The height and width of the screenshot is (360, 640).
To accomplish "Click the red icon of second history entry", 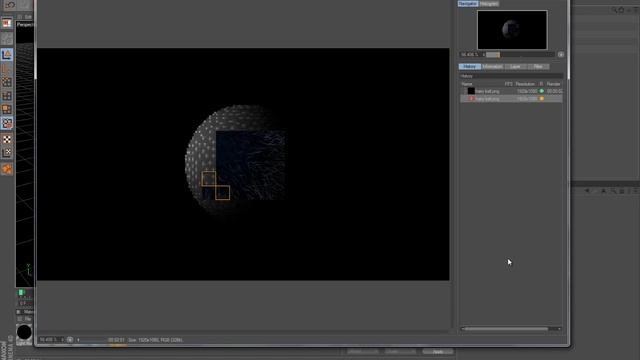I will point(471,99).
